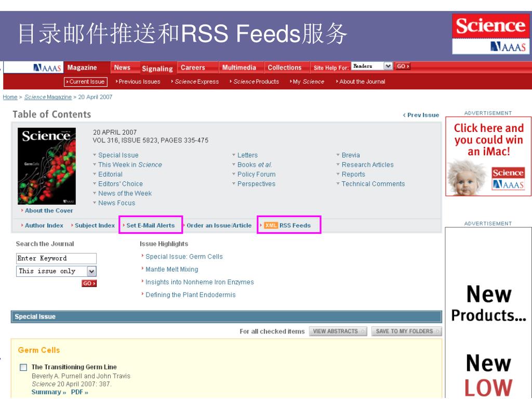Jump to Editors' Choice section
This screenshot has width=532, height=399.
[121, 184]
